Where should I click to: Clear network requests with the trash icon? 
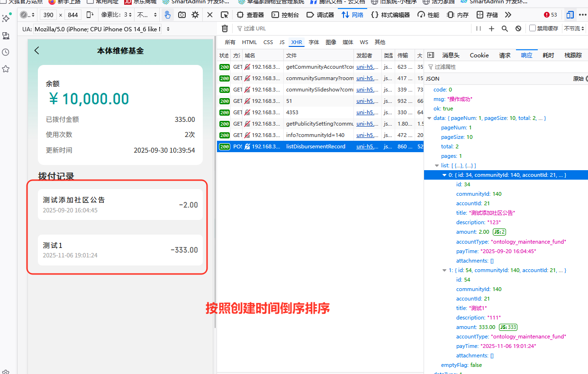pos(225,28)
